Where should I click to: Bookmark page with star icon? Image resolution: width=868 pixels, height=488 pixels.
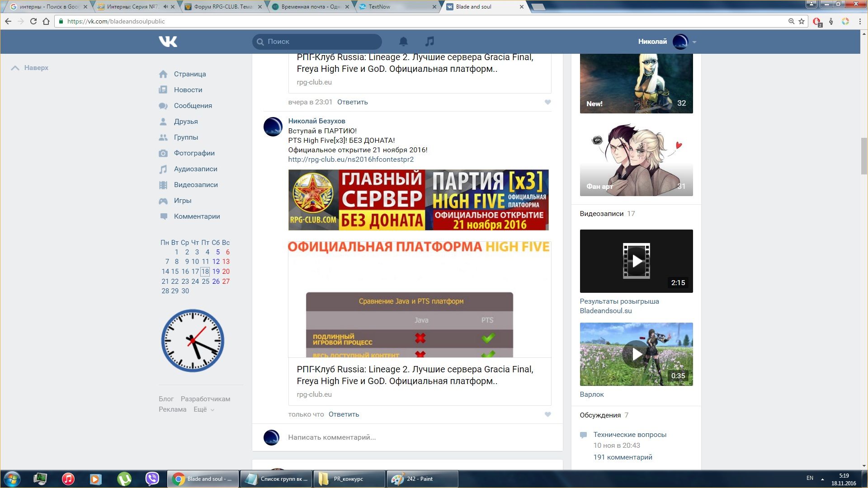point(802,21)
